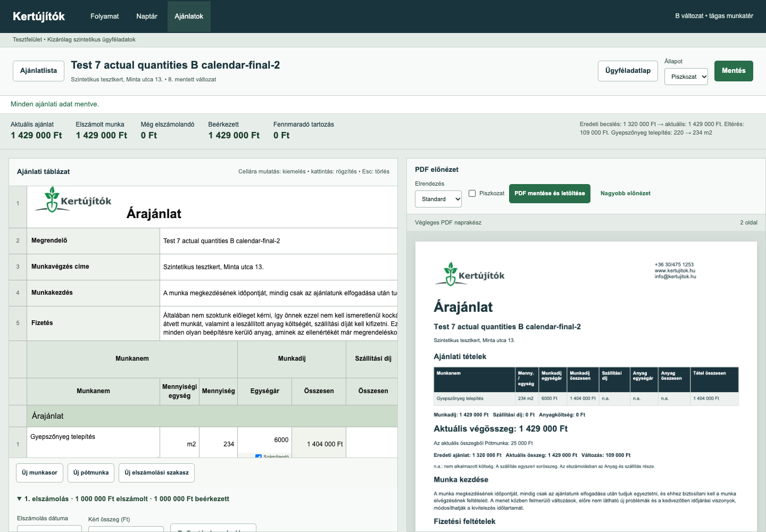766x532 pixels.
Task: Toggle the Számítandó checkbox under unit price
Action: point(259,456)
